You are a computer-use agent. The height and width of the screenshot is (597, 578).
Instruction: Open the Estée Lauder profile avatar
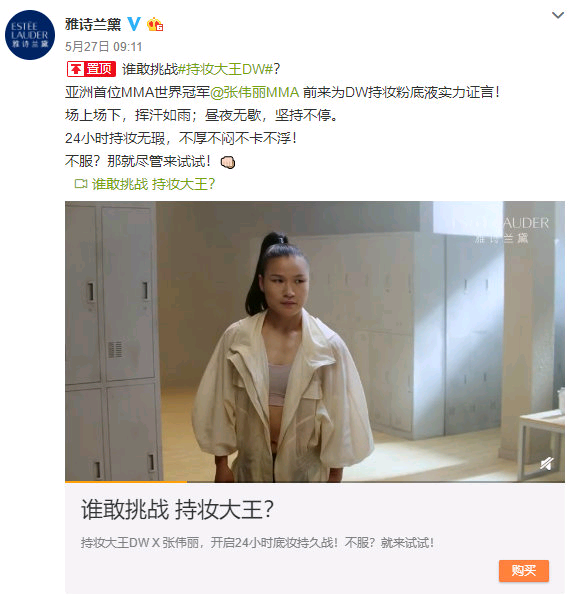[x=30, y=35]
